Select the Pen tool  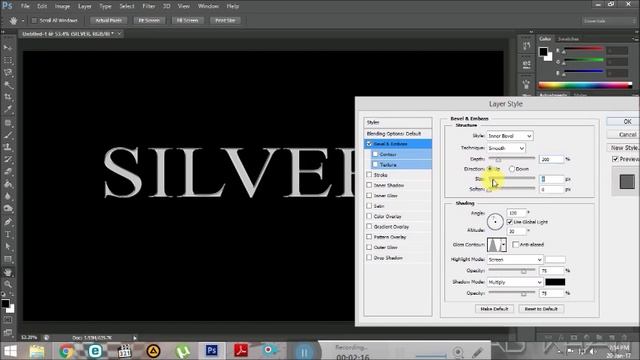point(8,222)
